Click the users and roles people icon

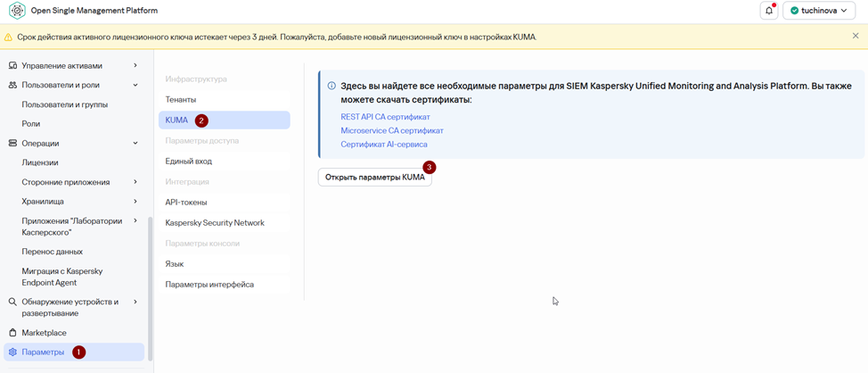click(x=12, y=85)
